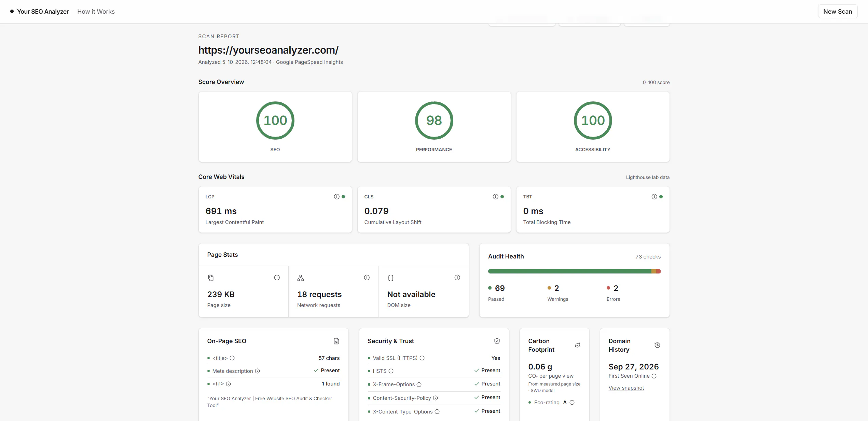868x421 pixels.
Task: Click the Security & Trust shield icon
Action: [x=497, y=341]
